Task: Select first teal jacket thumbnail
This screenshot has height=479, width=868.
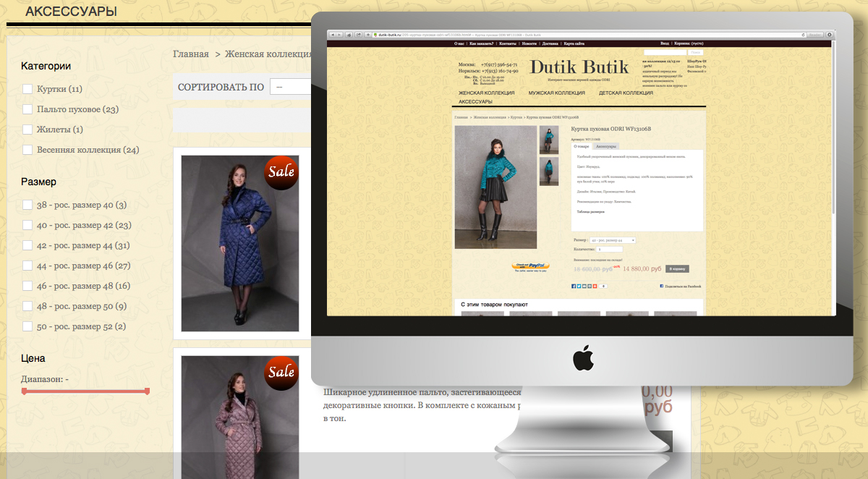Action: [x=549, y=140]
